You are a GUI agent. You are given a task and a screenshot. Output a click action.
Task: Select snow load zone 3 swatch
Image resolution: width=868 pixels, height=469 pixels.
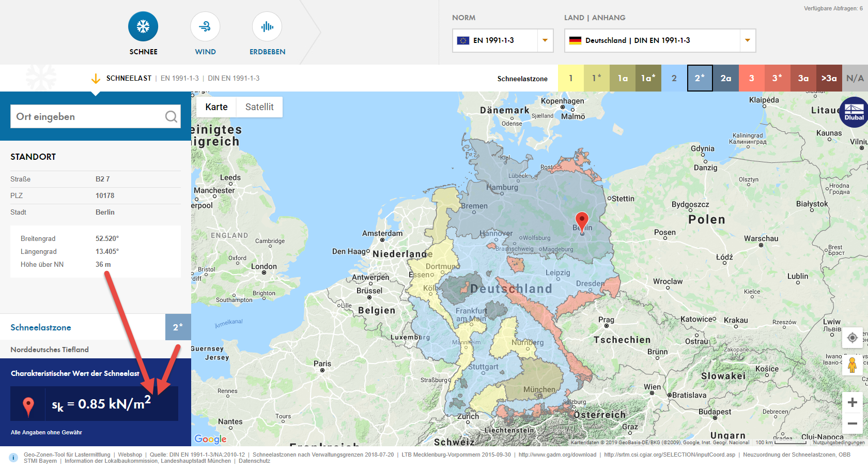point(752,78)
